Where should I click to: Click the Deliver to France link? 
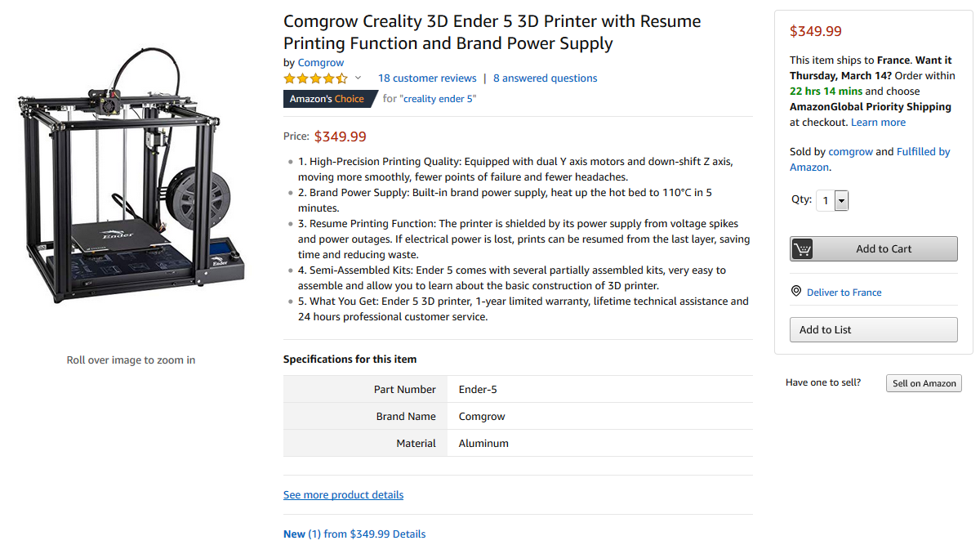click(844, 293)
